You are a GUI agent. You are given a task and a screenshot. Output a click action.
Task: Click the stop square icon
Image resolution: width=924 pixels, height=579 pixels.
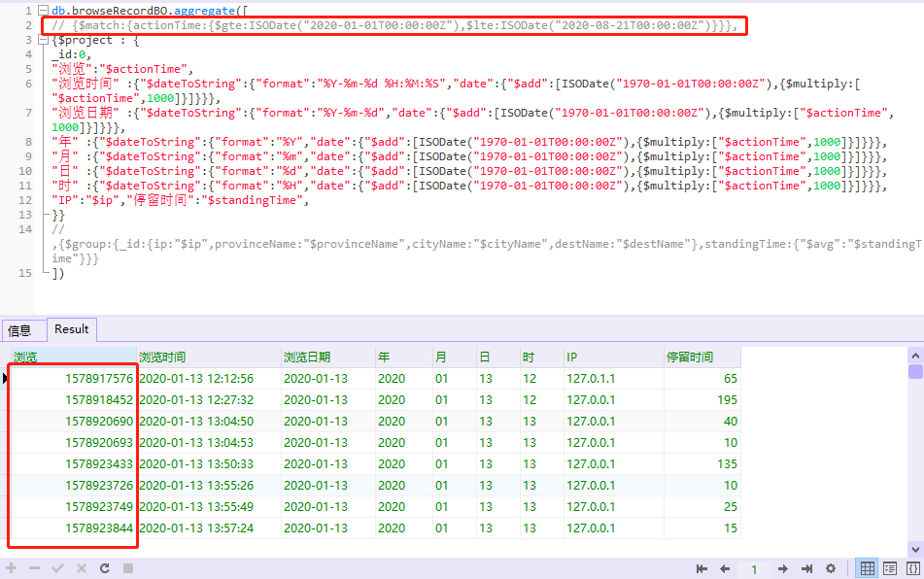click(128, 568)
